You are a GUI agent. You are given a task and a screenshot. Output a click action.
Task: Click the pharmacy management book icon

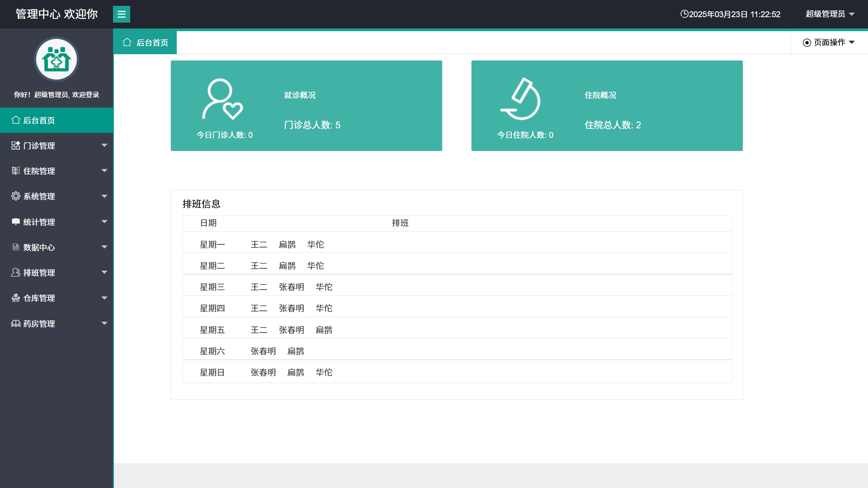click(x=15, y=323)
